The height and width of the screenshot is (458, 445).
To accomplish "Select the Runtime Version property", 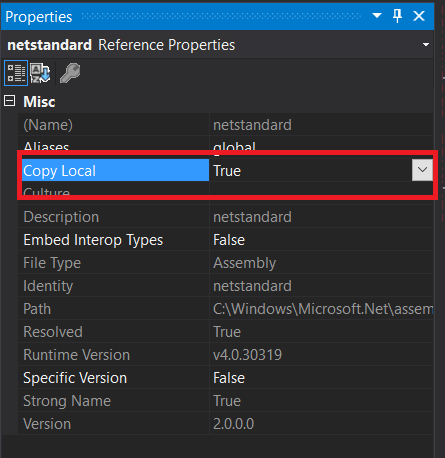I will (76, 355).
